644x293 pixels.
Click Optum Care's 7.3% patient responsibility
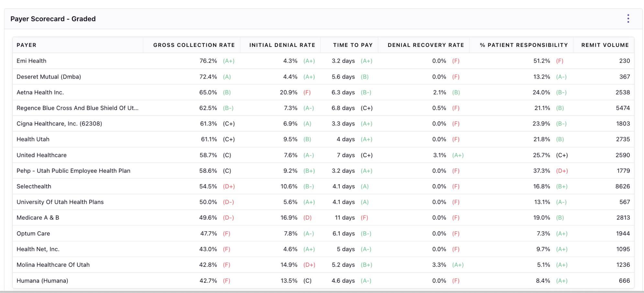click(543, 233)
